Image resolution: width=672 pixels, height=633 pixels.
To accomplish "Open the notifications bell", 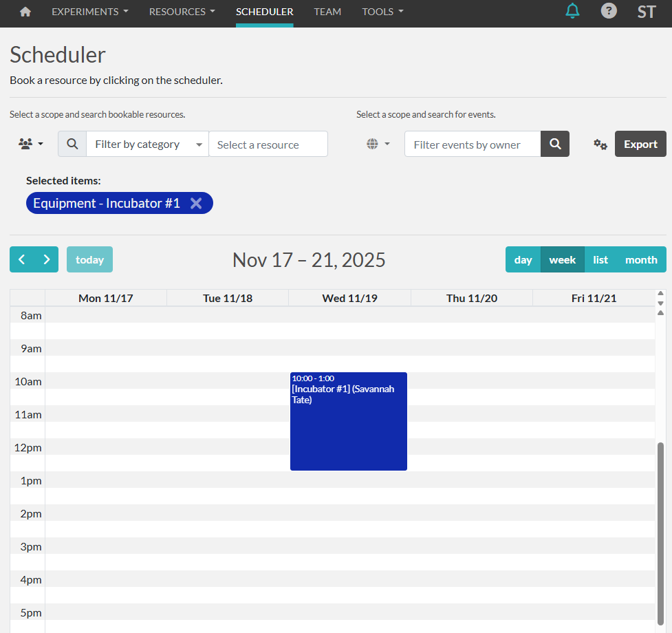I will click(x=572, y=11).
